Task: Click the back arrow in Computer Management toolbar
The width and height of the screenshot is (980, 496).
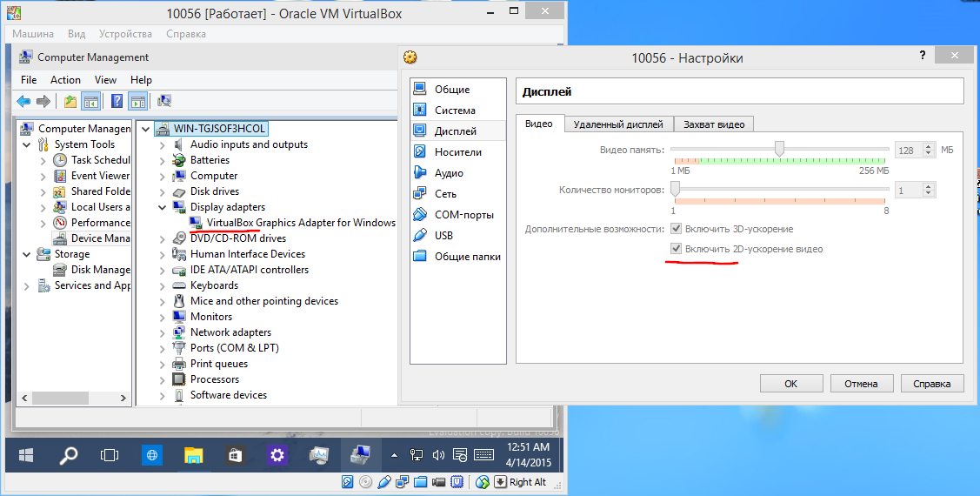Action: (x=23, y=101)
